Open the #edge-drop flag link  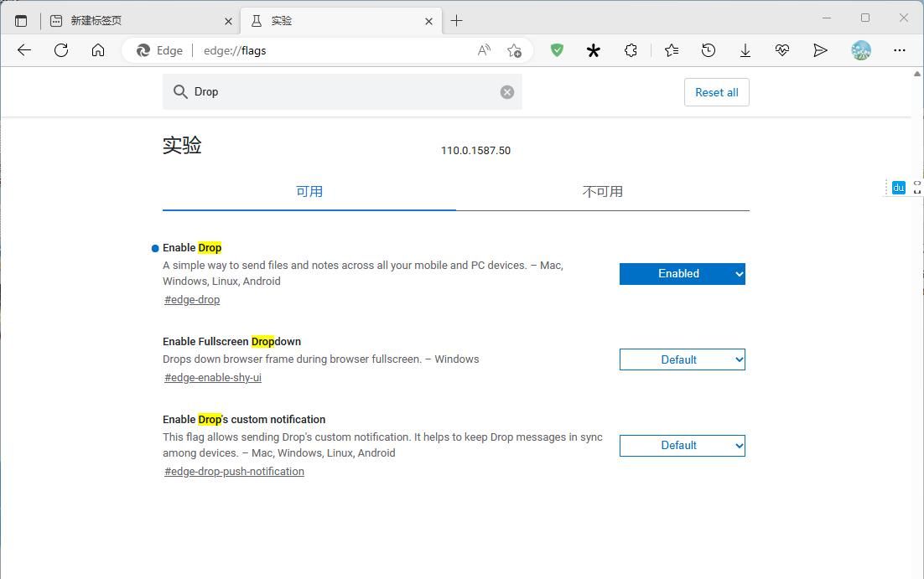(x=191, y=299)
